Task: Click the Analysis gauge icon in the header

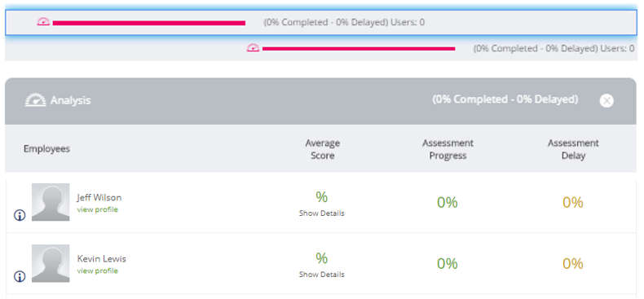Action: (x=35, y=100)
